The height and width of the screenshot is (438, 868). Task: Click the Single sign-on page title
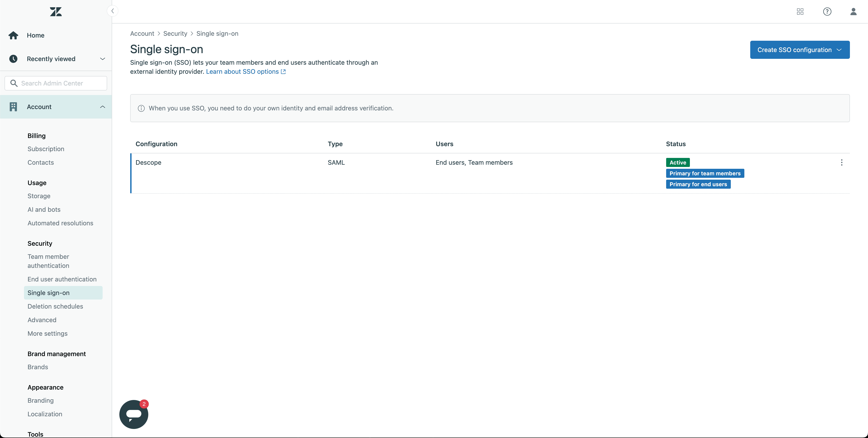[166, 49]
